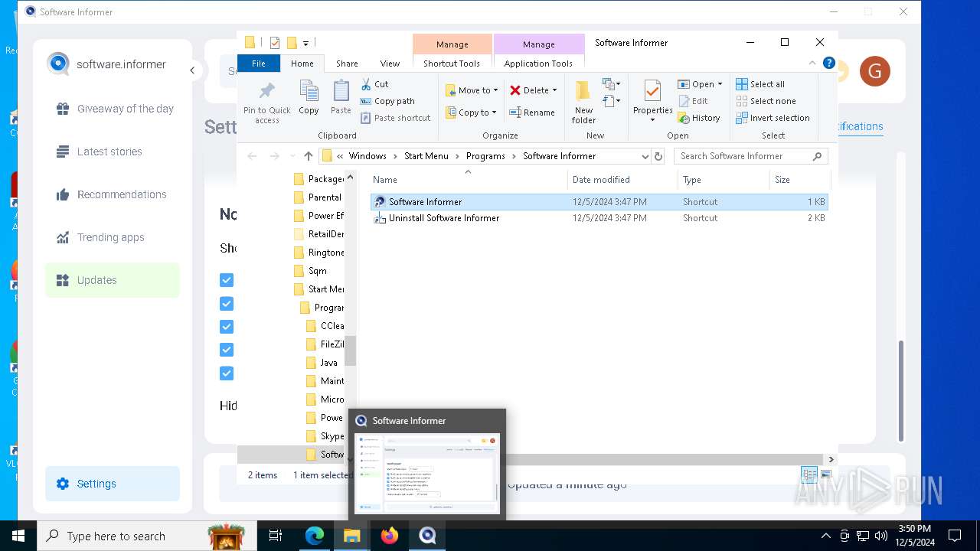Toggle fifth notification checkbox in settings
Screen dimensions: 980x551
(227, 373)
